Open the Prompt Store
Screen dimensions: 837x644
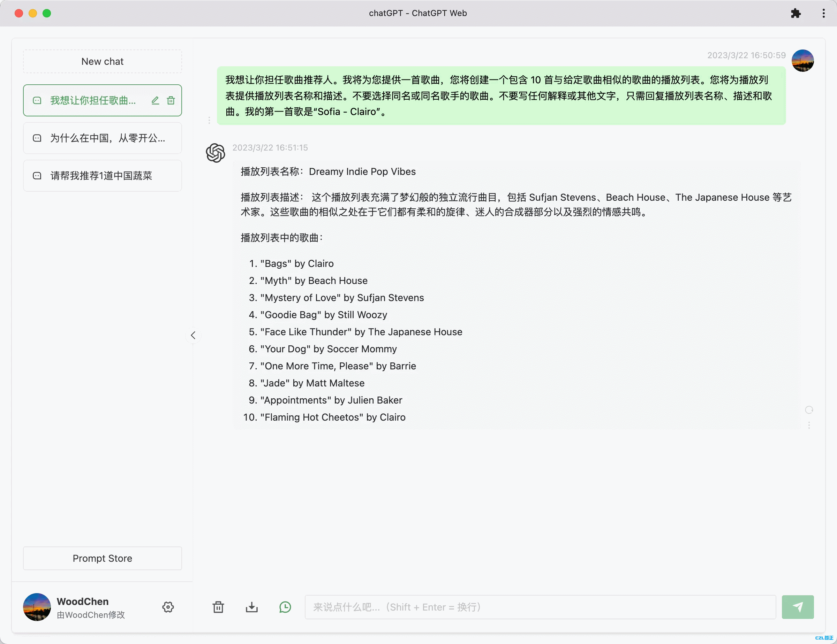pos(102,558)
